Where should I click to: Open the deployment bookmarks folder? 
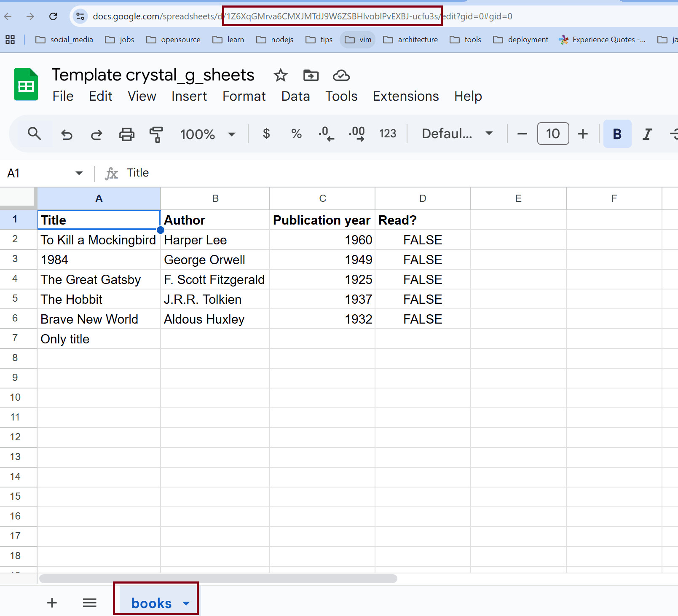(520, 40)
